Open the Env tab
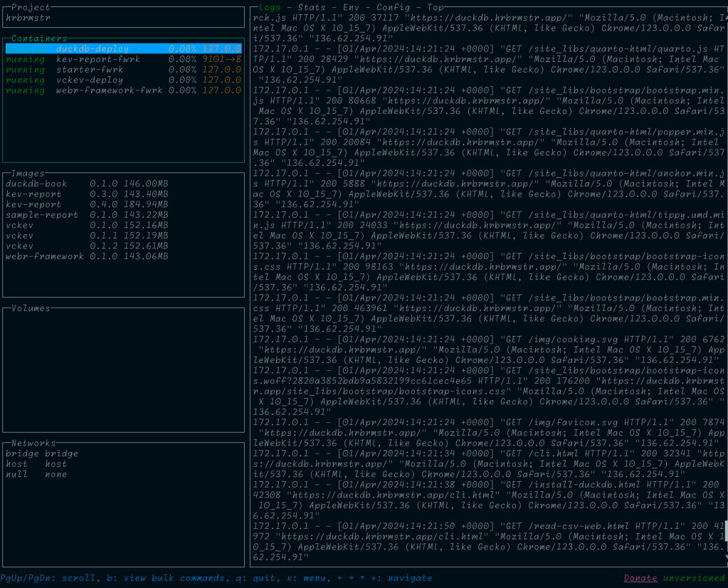The width and height of the screenshot is (728, 588). (x=351, y=8)
